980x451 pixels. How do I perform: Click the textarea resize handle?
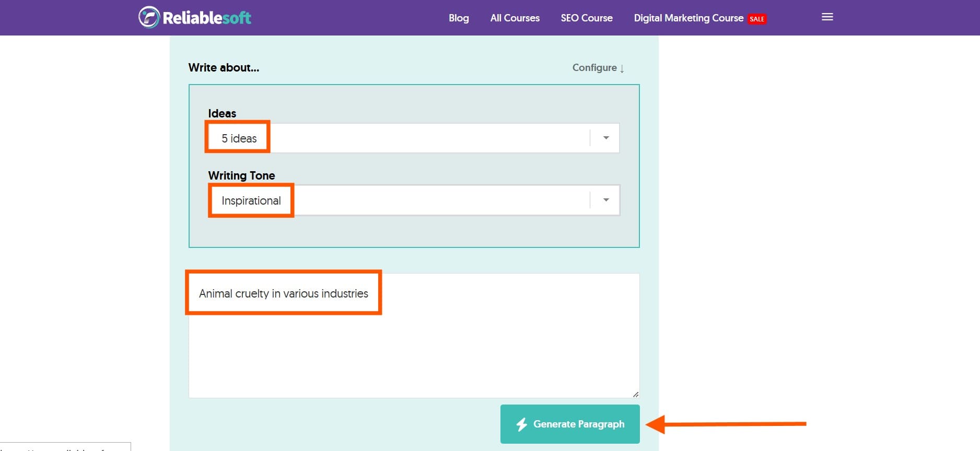click(x=635, y=394)
